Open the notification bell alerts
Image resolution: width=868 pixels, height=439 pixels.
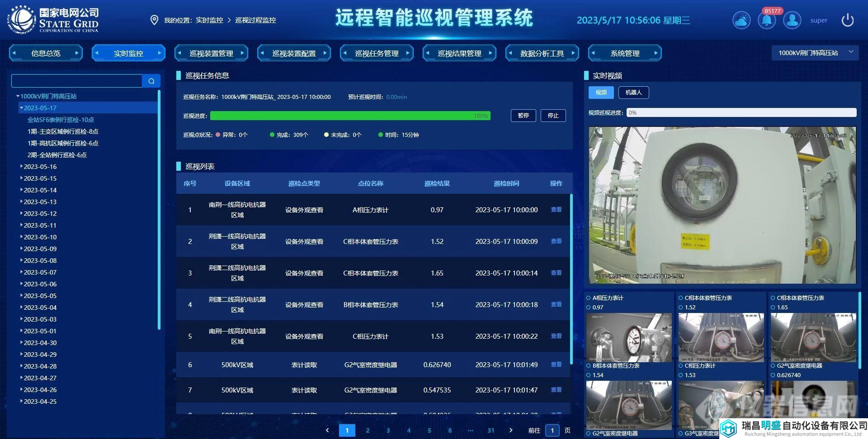(767, 20)
